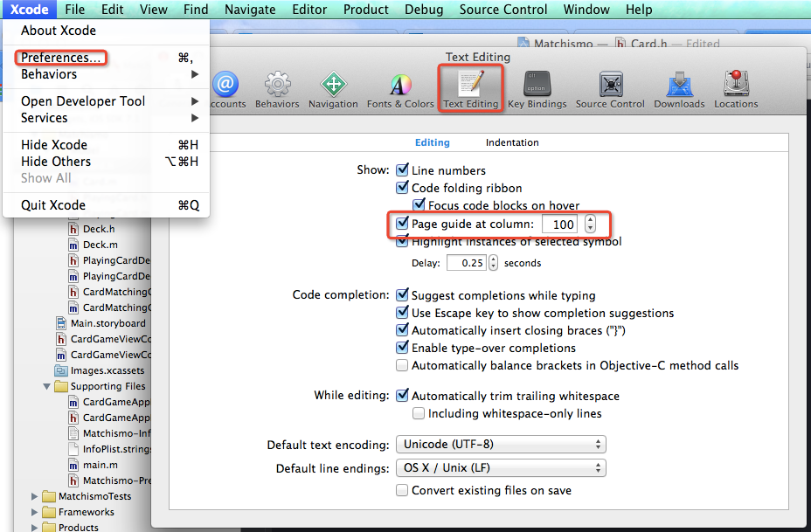Expand the MatchismoTests group

[34, 496]
